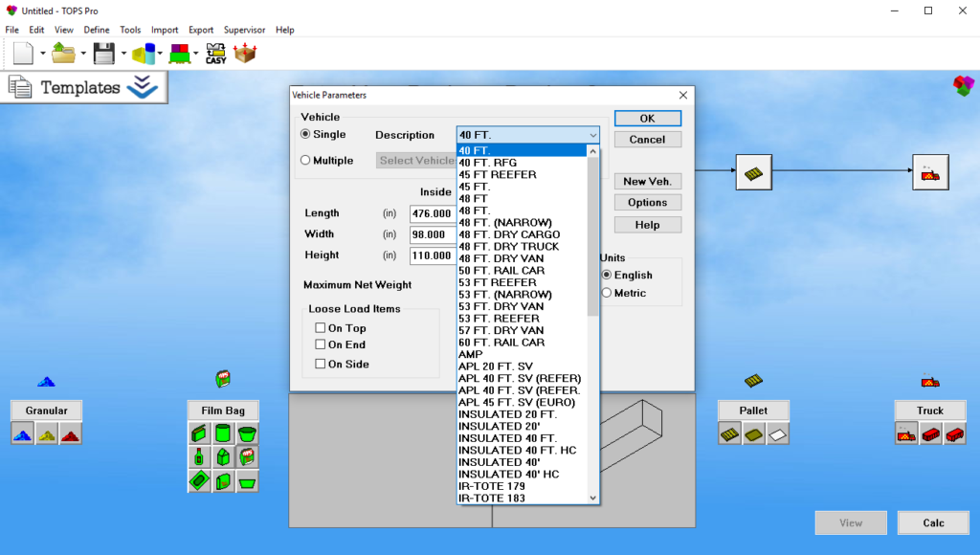
Task: Enable the On Top checkbox
Action: click(x=321, y=328)
